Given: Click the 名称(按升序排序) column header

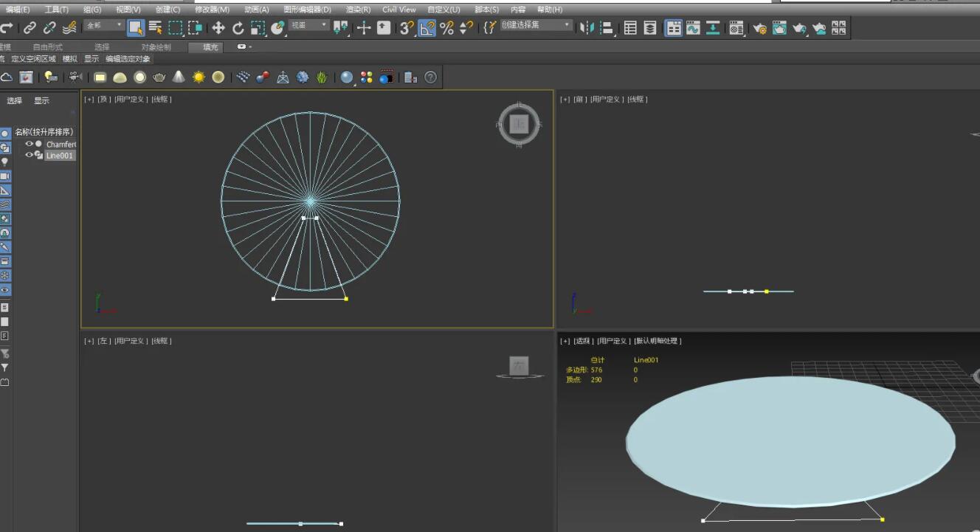Looking at the screenshot, I should coord(44,132).
